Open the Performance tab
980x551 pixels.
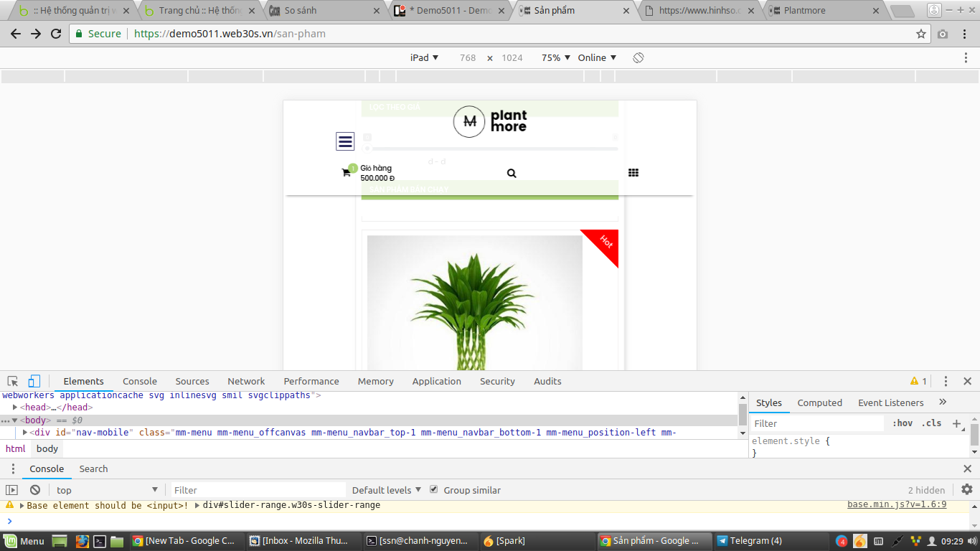point(311,381)
